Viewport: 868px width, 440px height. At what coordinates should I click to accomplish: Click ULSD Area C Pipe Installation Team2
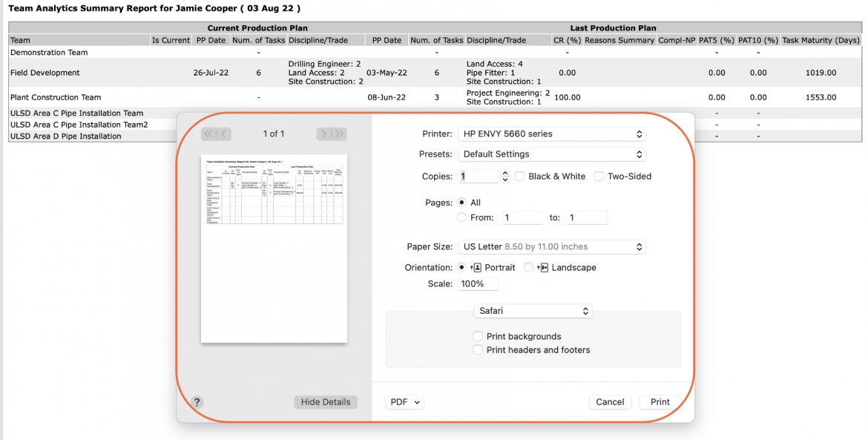tap(79, 125)
